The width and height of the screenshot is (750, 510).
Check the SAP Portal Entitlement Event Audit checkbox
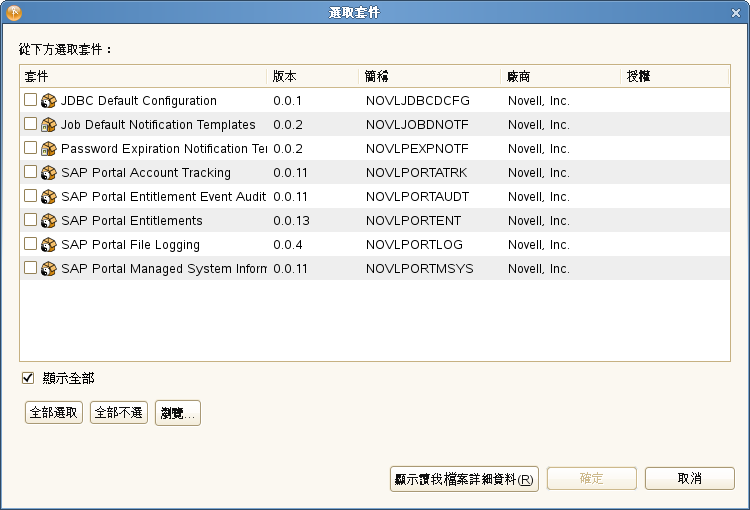click(30, 195)
